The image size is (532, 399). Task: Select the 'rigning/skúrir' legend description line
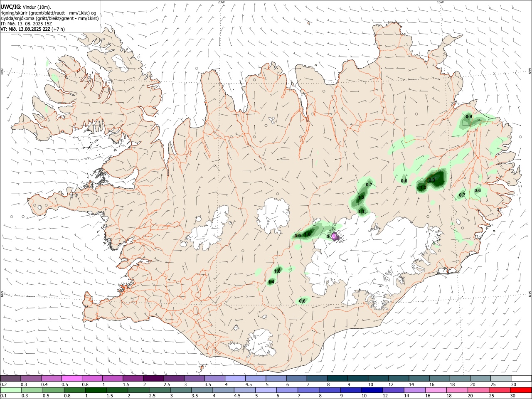point(48,12)
